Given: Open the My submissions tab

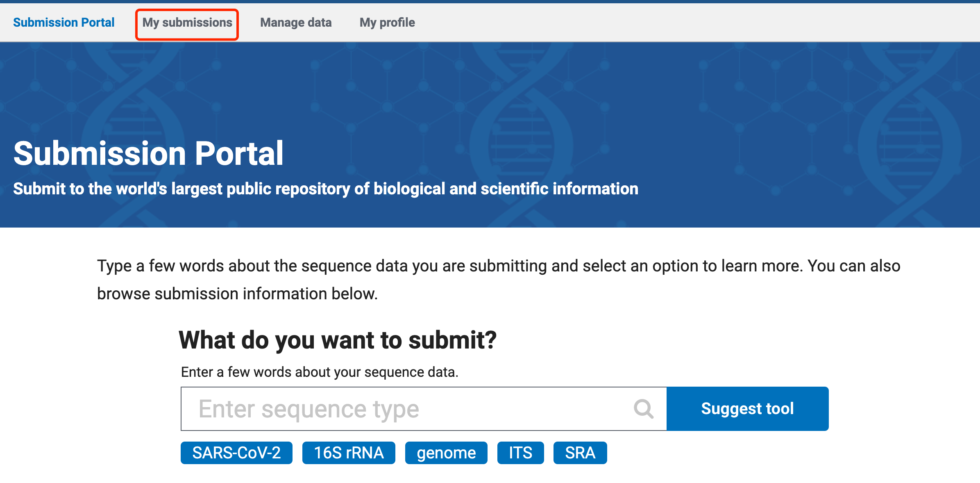Looking at the screenshot, I should point(187,23).
